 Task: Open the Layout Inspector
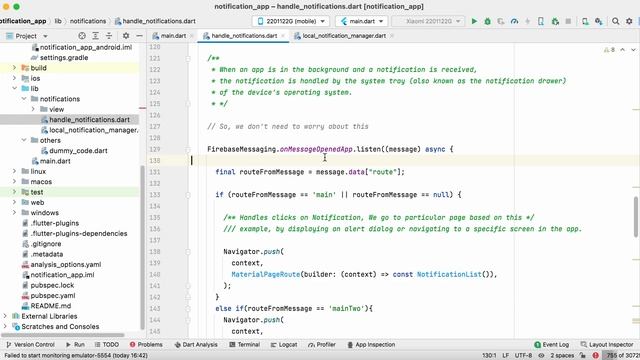(607, 344)
